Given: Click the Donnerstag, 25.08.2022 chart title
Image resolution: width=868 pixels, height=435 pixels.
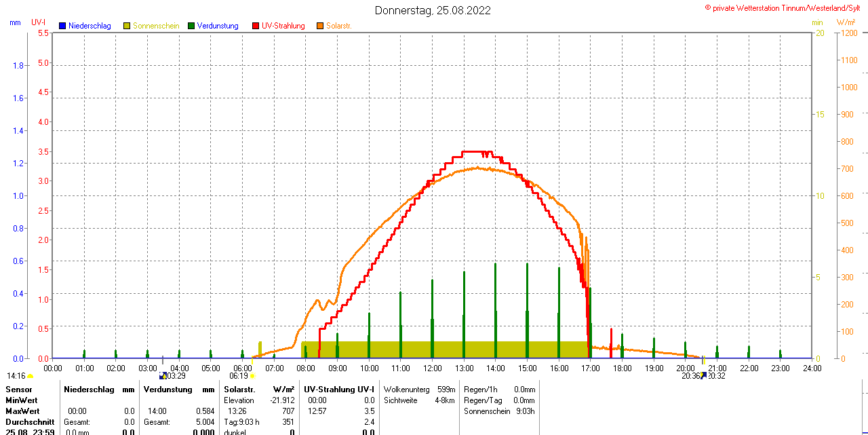Looking at the screenshot, I should tap(433, 10).
